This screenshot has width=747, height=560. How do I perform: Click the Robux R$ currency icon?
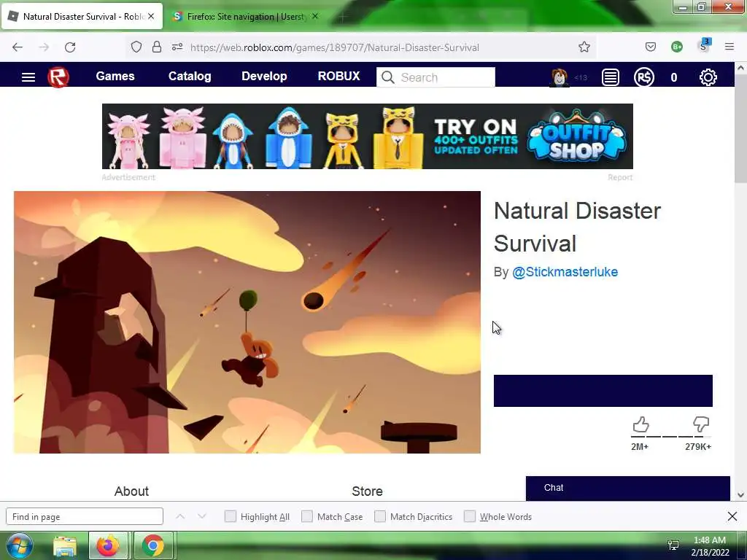click(x=643, y=77)
